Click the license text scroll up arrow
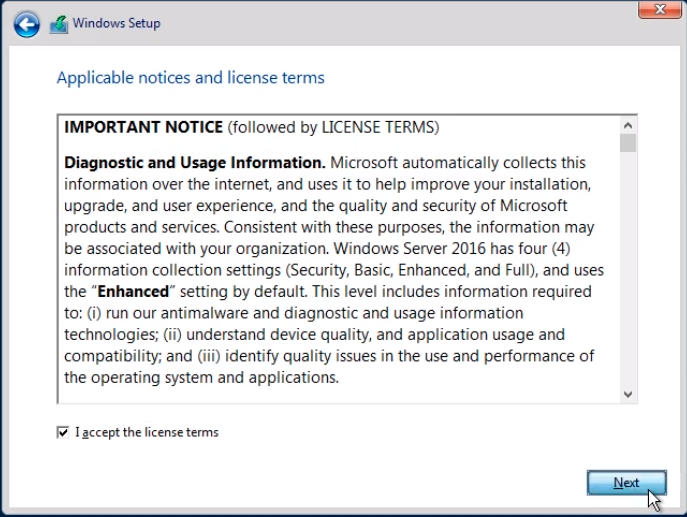Image resolution: width=687 pixels, height=517 pixels. tap(628, 126)
